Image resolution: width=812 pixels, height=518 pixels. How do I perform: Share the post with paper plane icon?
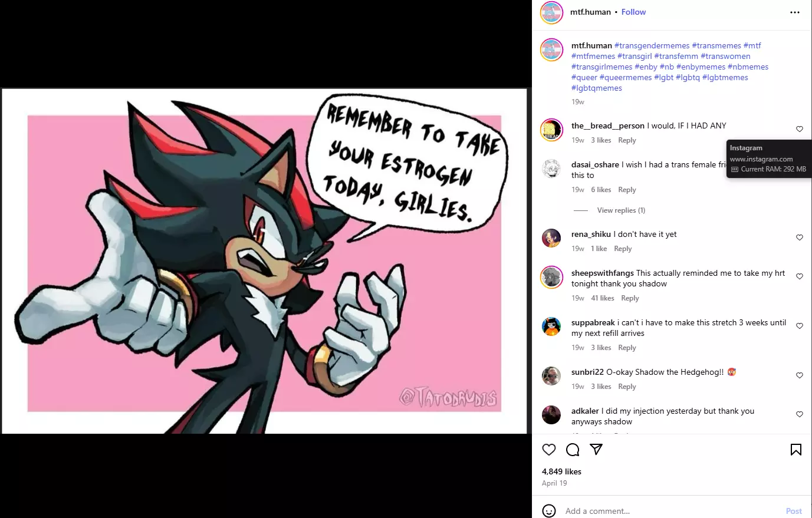click(596, 450)
